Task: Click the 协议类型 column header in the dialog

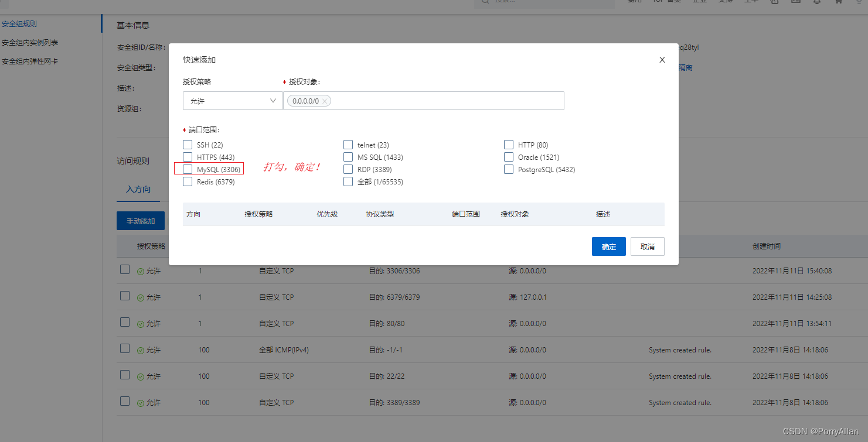Action: pyautogui.click(x=380, y=214)
